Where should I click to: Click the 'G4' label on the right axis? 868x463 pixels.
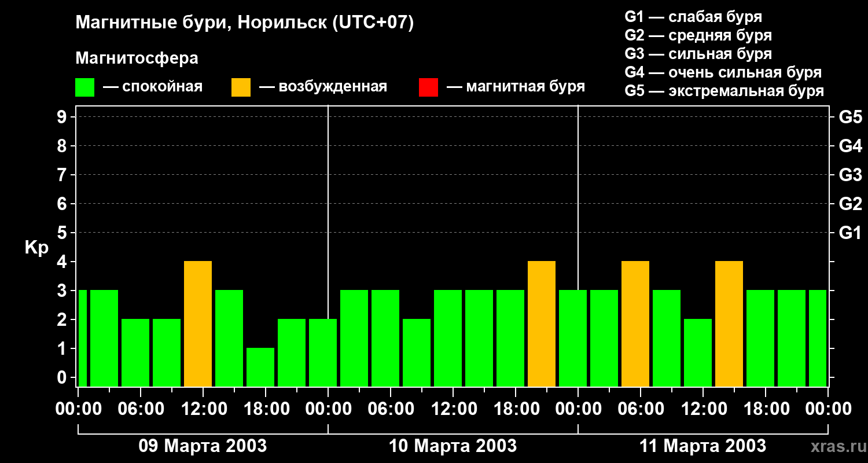tap(850, 146)
